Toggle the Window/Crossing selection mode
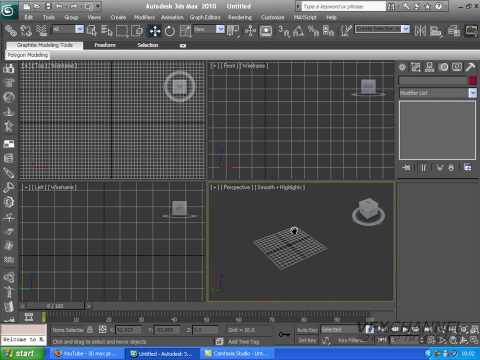This screenshot has width=480, height=360. pyautogui.click(x=137, y=31)
